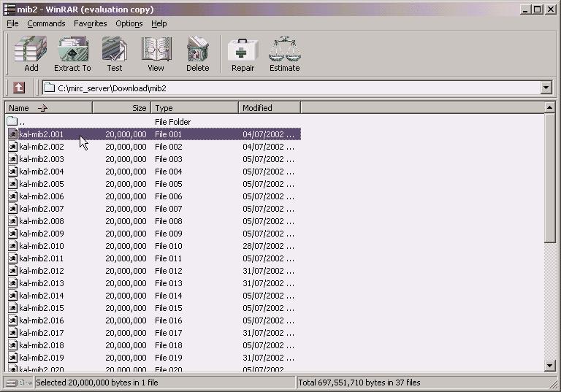Click the scrollbar up arrow

coord(550,107)
